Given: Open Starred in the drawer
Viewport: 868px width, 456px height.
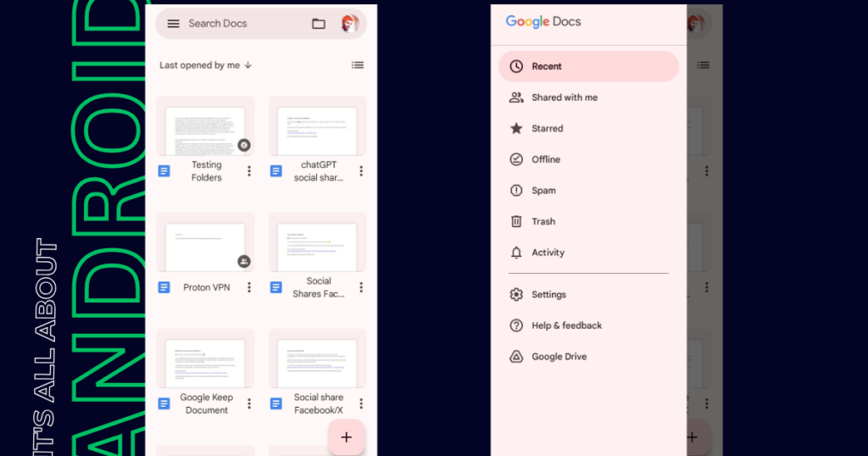Looking at the screenshot, I should tap(588, 128).
